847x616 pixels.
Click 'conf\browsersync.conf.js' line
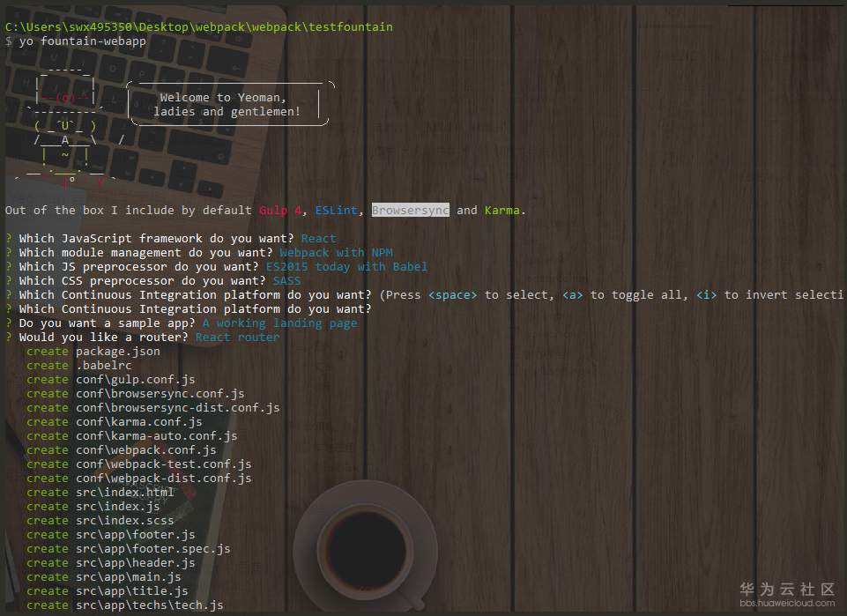(x=160, y=394)
